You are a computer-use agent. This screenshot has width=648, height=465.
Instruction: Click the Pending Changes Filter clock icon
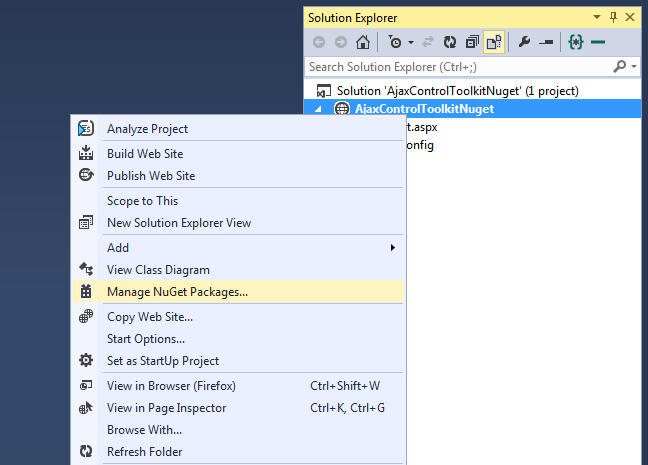click(x=396, y=42)
